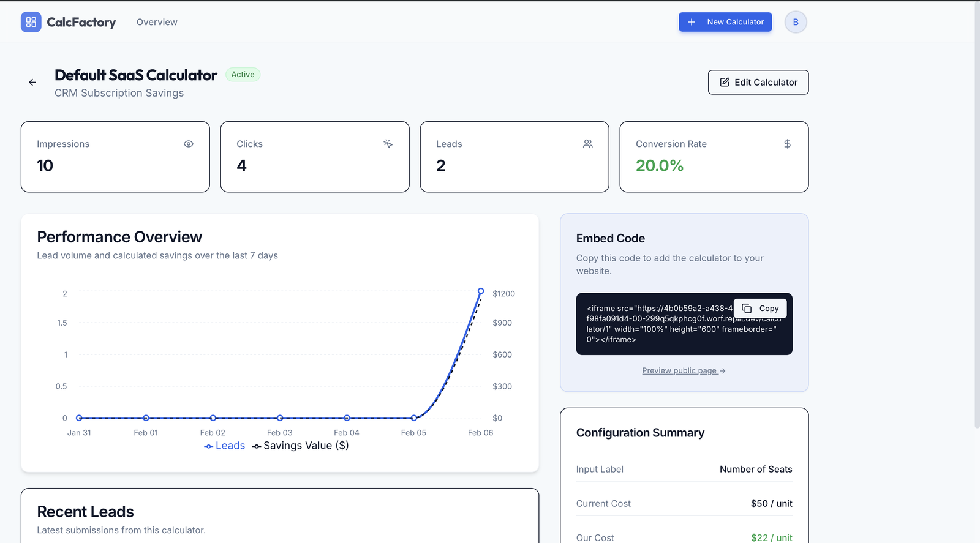This screenshot has height=543, width=980.
Task: Click the Our Cost row label
Action: pyautogui.click(x=595, y=537)
